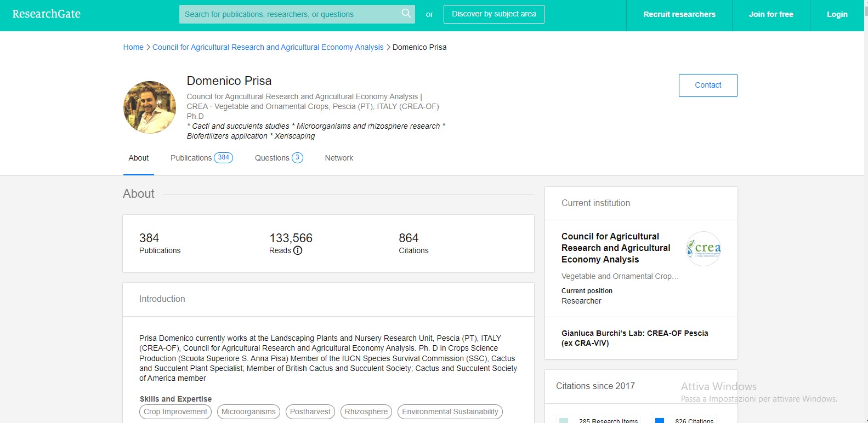
Task: Select the Network tab
Action: (x=339, y=158)
